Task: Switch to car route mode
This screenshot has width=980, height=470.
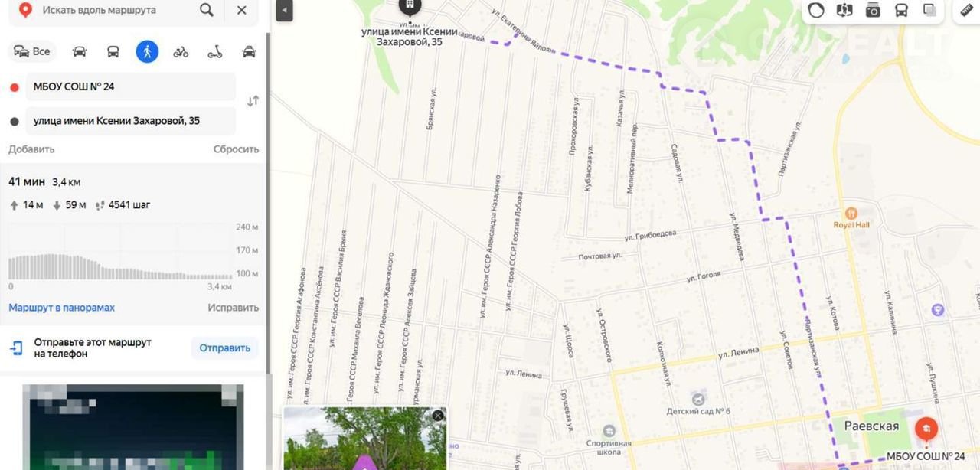Action: click(x=80, y=52)
